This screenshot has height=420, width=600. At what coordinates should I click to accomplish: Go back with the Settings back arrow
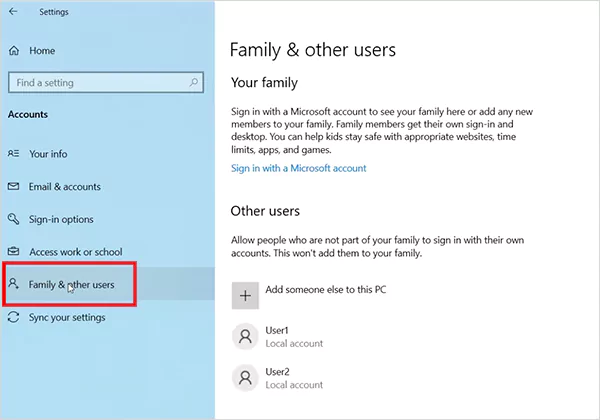[13, 11]
